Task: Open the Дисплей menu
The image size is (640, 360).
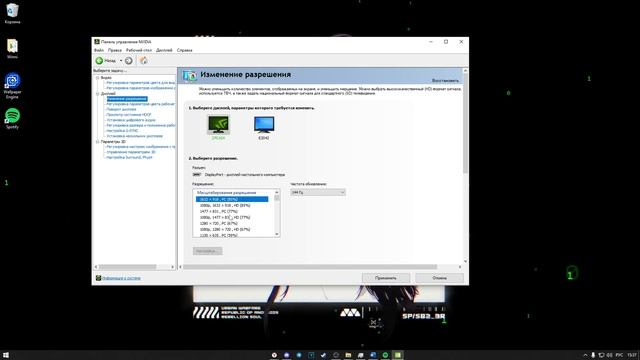Action: tap(164, 50)
